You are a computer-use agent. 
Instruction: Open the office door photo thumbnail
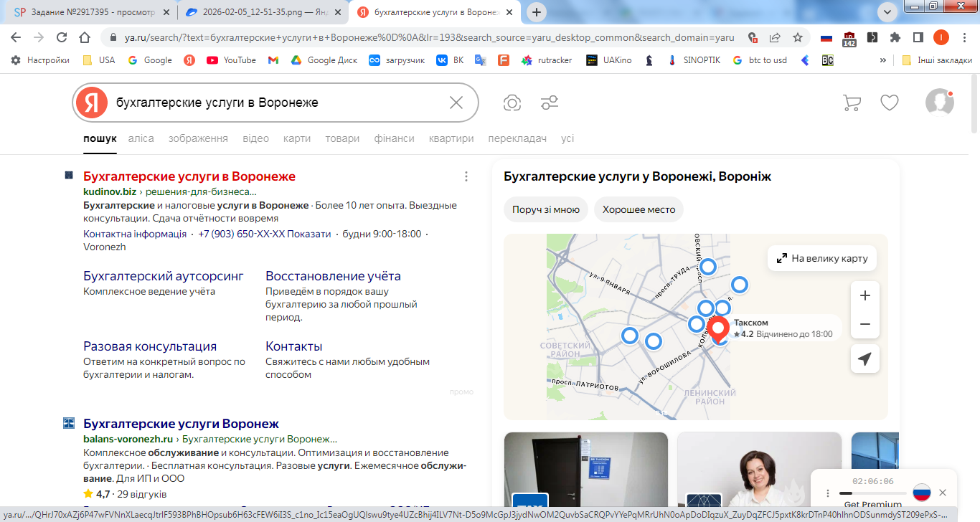point(586,470)
